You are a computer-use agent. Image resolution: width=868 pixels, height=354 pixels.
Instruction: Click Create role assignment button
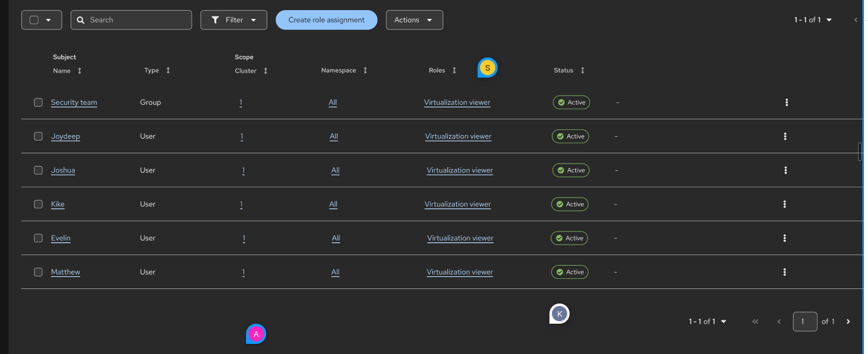326,20
